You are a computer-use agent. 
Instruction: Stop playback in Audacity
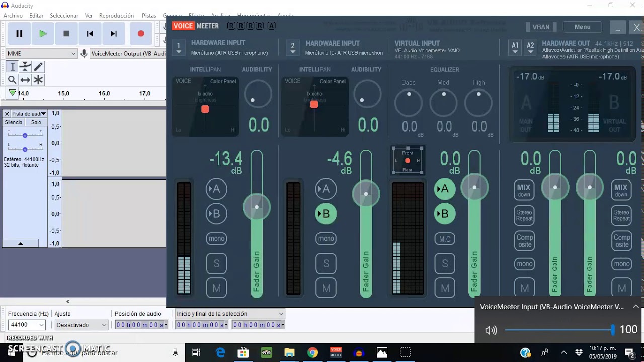click(66, 34)
